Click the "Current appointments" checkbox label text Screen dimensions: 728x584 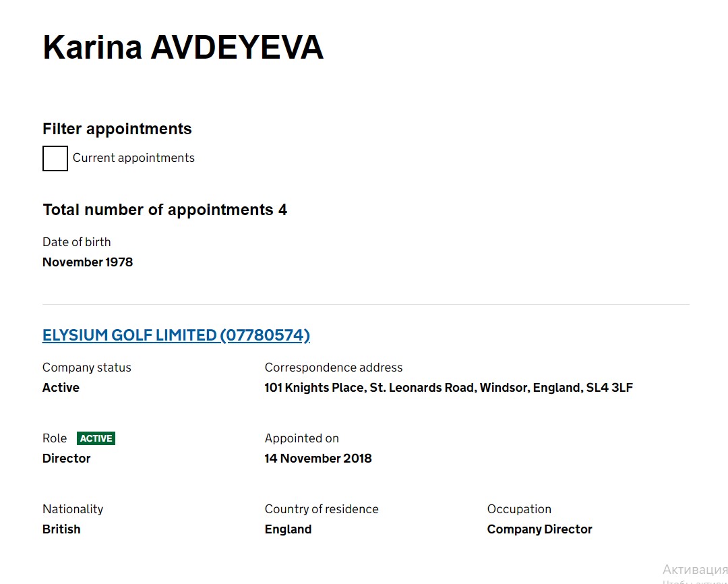coord(133,158)
